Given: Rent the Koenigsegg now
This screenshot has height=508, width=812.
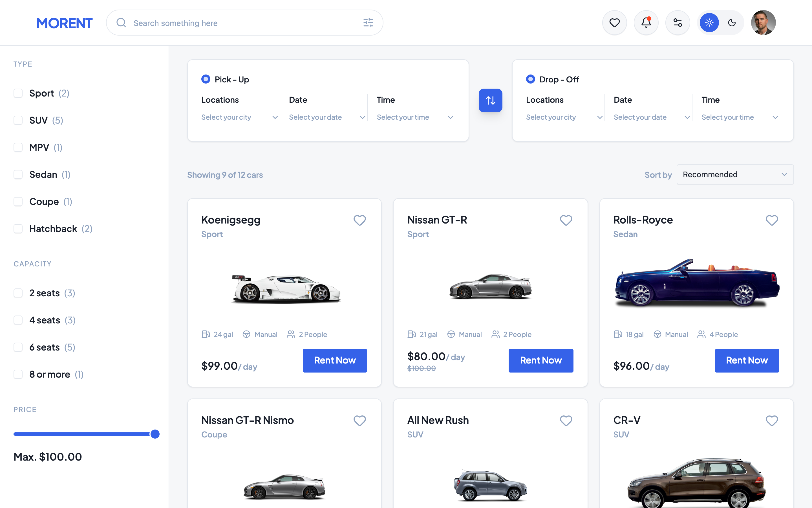Looking at the screenshot, I should point(335,360).
